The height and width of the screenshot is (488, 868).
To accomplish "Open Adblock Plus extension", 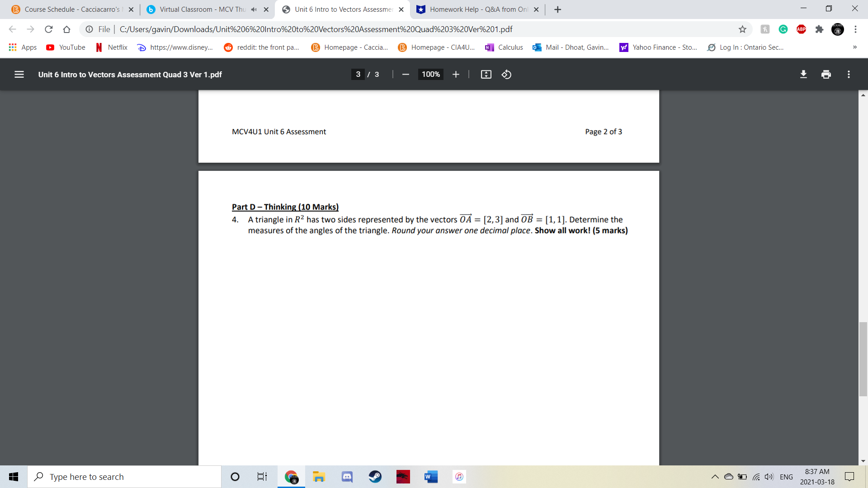I will 802,29.
